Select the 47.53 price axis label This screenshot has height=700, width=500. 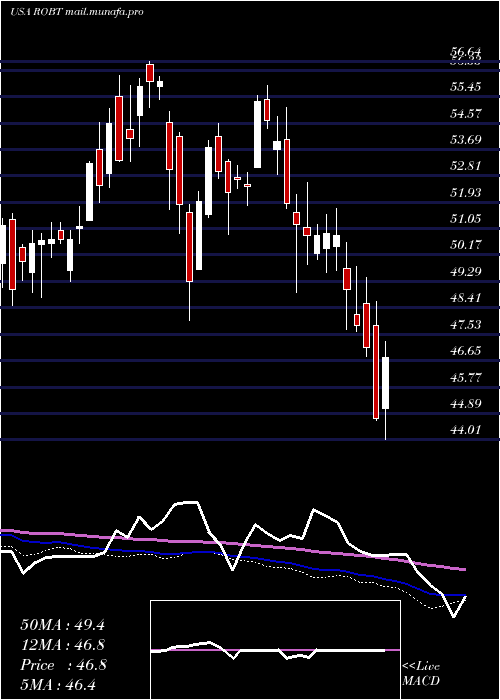click(x=466, y=325)
